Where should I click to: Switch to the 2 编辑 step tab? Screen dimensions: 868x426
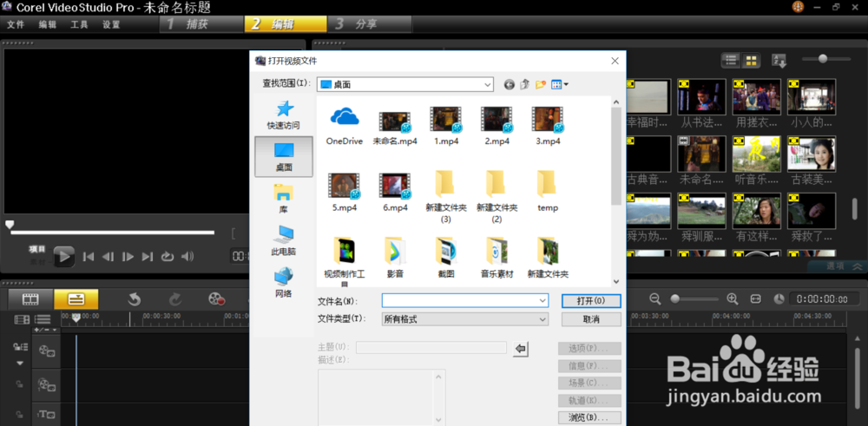coord(286,24)
